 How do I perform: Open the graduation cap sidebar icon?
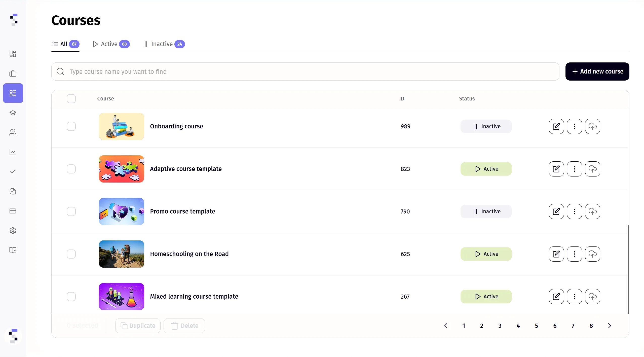tap(13, 113)
